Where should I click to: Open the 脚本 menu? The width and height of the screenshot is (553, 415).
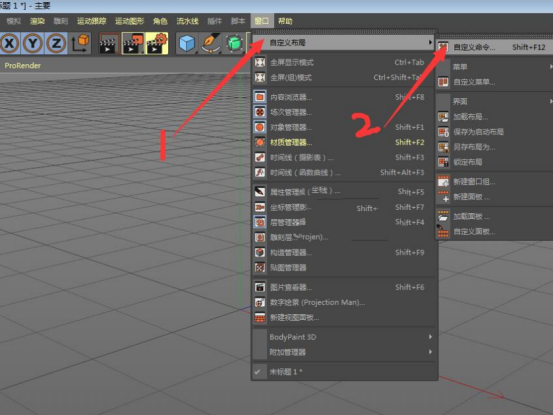point(238,21)
